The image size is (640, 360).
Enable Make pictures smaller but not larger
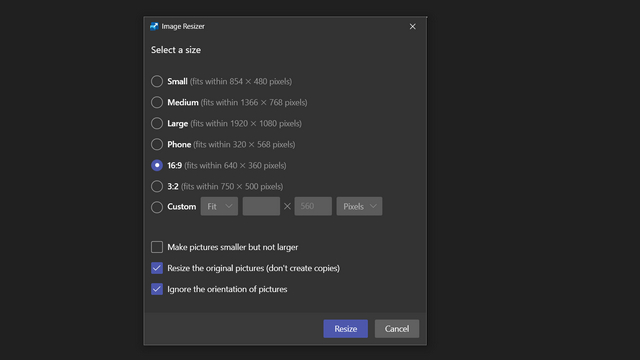[x=157, y=247]
